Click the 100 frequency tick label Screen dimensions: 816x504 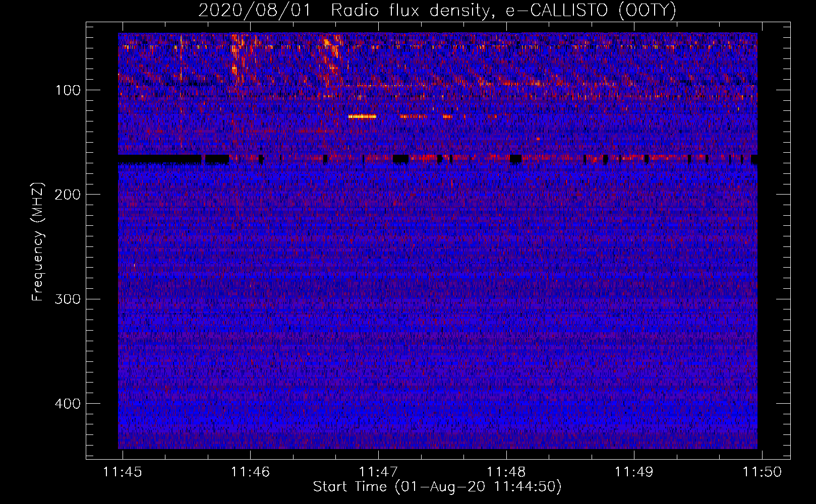click(x=68, y=90)
